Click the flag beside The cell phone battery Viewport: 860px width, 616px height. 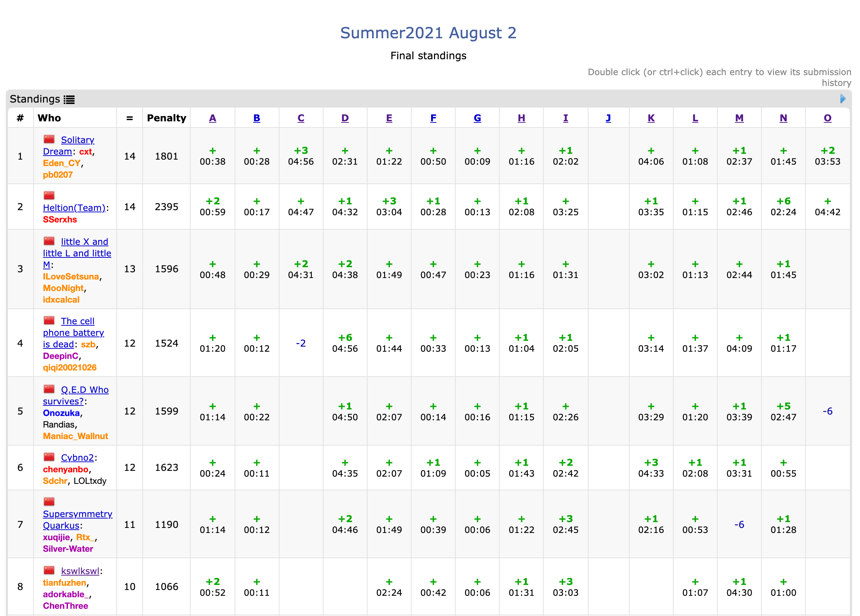tap(49, 321)
